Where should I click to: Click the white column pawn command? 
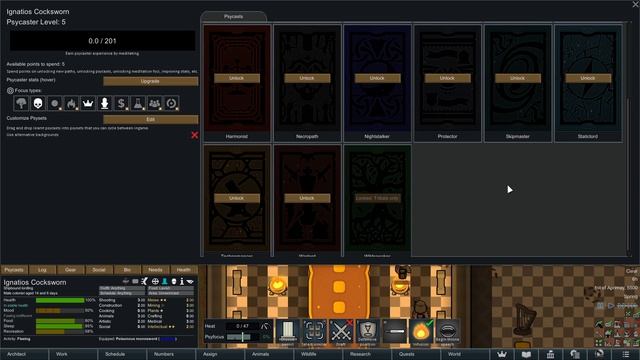tap(288, 331)
